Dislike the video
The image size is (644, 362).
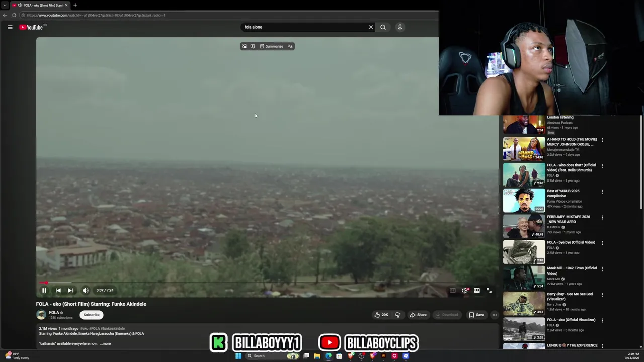(398, 315)
